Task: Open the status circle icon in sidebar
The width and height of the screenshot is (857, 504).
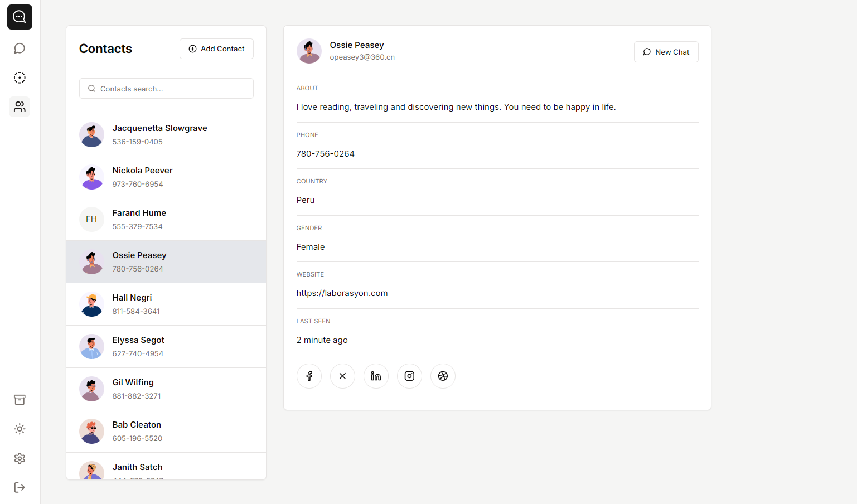Action: 20,77
